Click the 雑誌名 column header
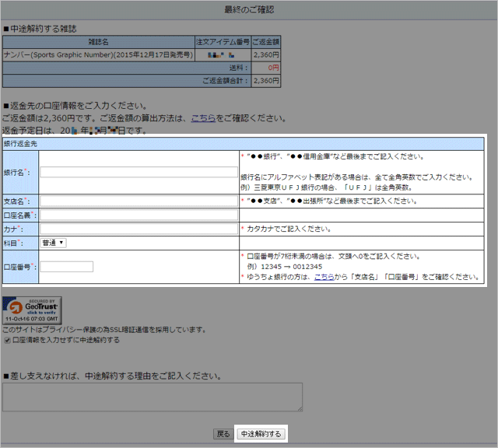 [99, 42]
